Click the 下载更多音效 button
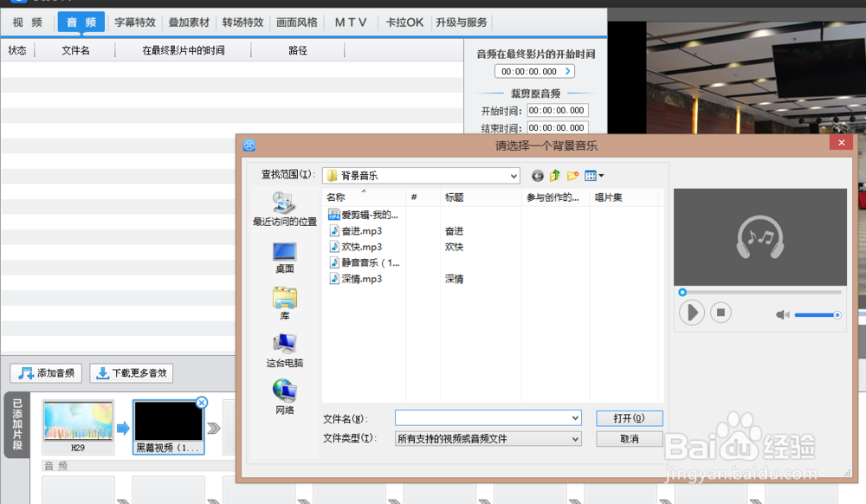The width and height of the screenshot is (866, 504). [x=132, y=373]
